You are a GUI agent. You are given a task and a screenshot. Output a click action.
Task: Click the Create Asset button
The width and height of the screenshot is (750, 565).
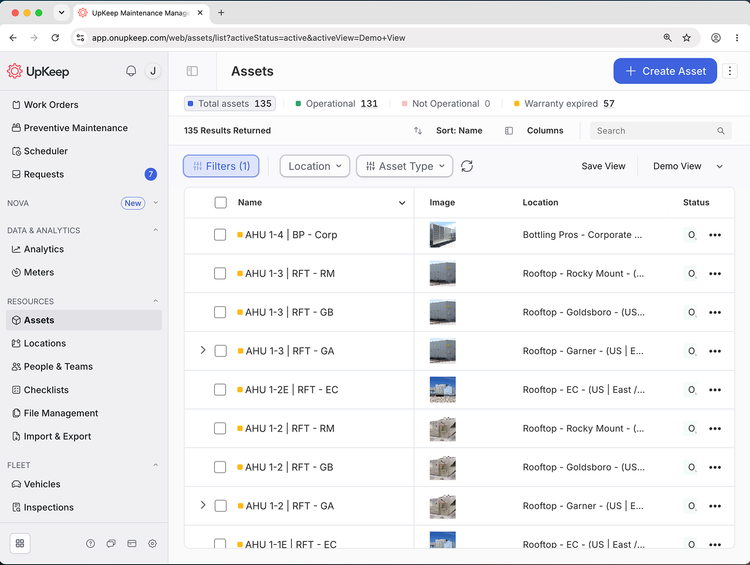pos(665,71)
